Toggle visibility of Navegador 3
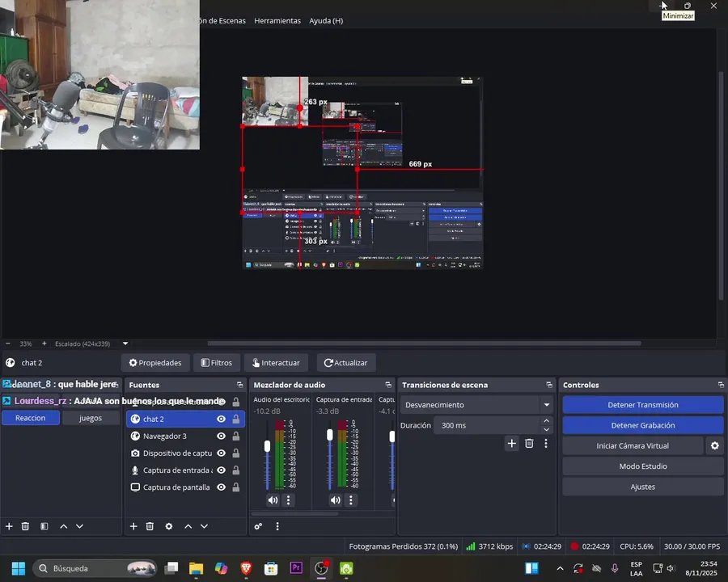 222,436
